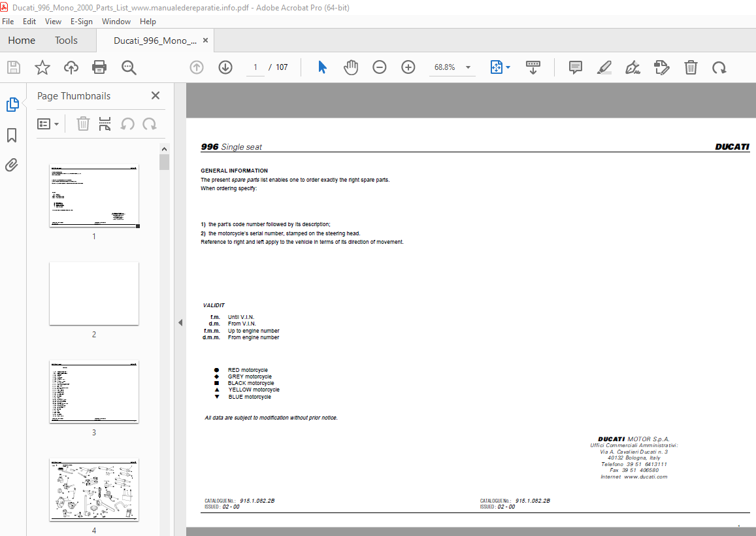Click the '996 Single seat' header text
Viewport: 756px width, 536px height.
coord(231,146)
